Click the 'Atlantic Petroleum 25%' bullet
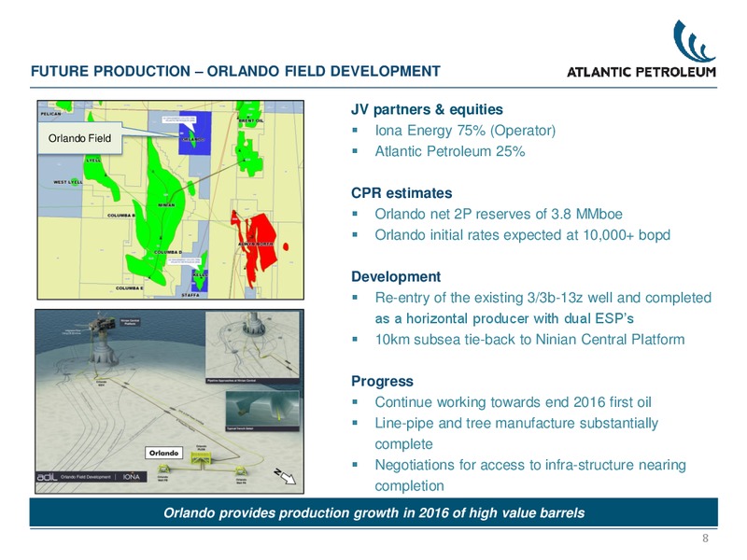 pyautogui.click(x=450, y=151)
